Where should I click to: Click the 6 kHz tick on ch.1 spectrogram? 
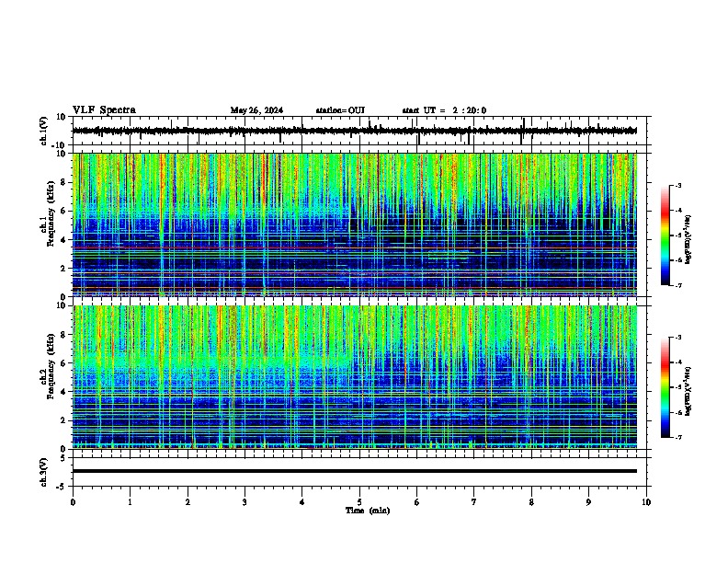tap(64, 212)
